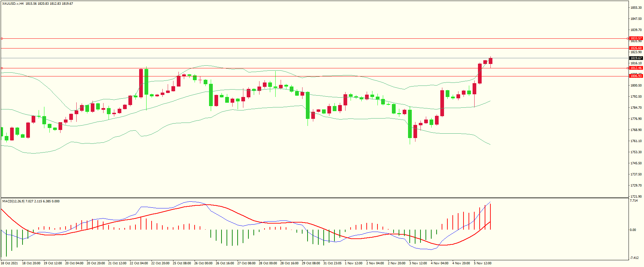Click the 22 Oct 04:00 time axis label
The height and width of the screenshot is (267, 644).
coord(139,263)
